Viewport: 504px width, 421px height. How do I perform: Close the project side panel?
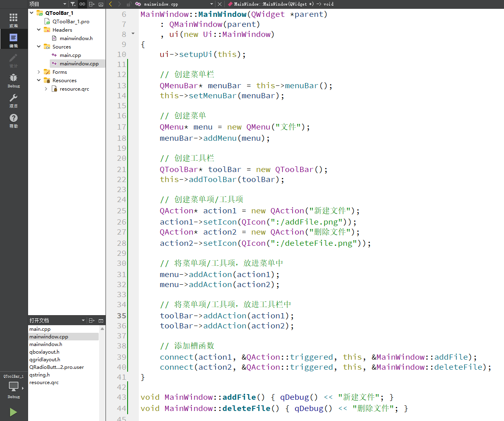point(101,4)
